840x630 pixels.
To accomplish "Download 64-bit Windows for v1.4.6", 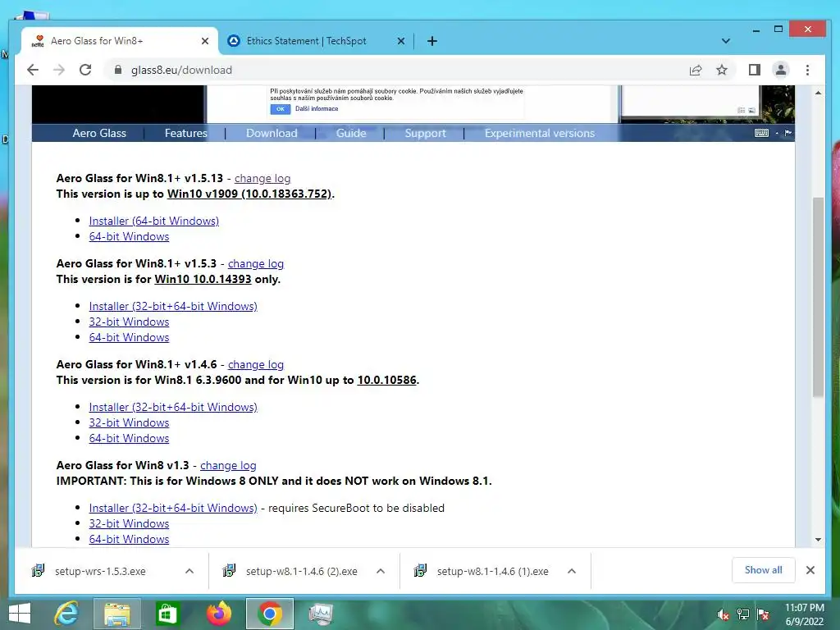I will [129, 438].
